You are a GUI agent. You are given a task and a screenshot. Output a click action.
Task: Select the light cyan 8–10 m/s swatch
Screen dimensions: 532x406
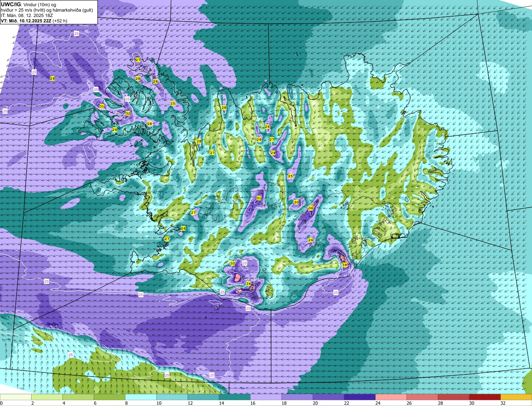141,397
